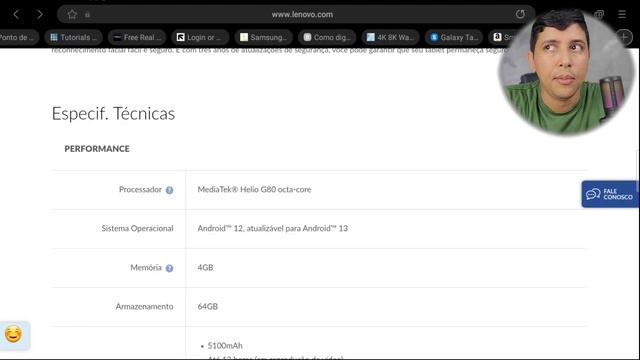The height and width of the screenshot is (360, 640).
Task: Click the Processador info help icon
Action: [169, 190]
